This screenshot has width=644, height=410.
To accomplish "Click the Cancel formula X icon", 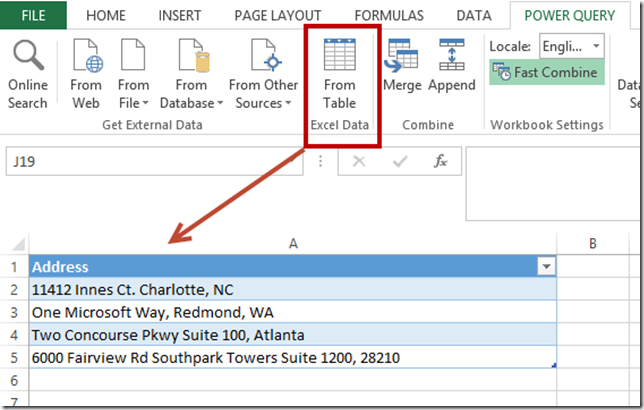I will [359, 161].
